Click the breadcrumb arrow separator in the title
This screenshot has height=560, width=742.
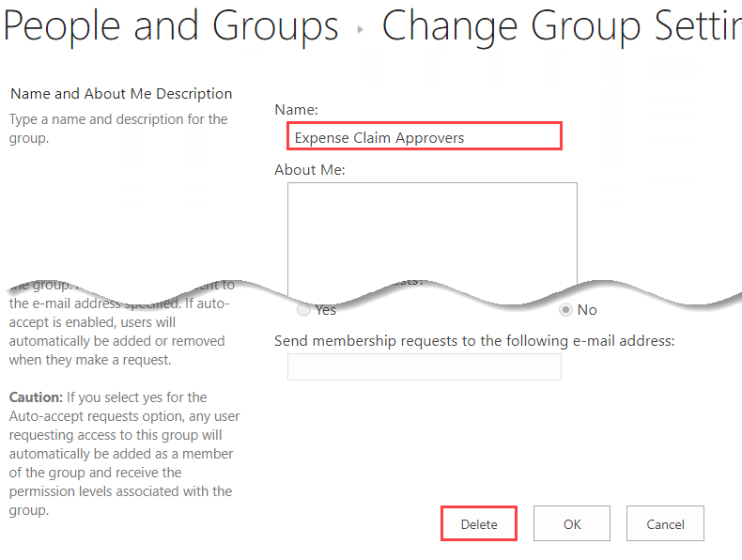coord(361,29)
